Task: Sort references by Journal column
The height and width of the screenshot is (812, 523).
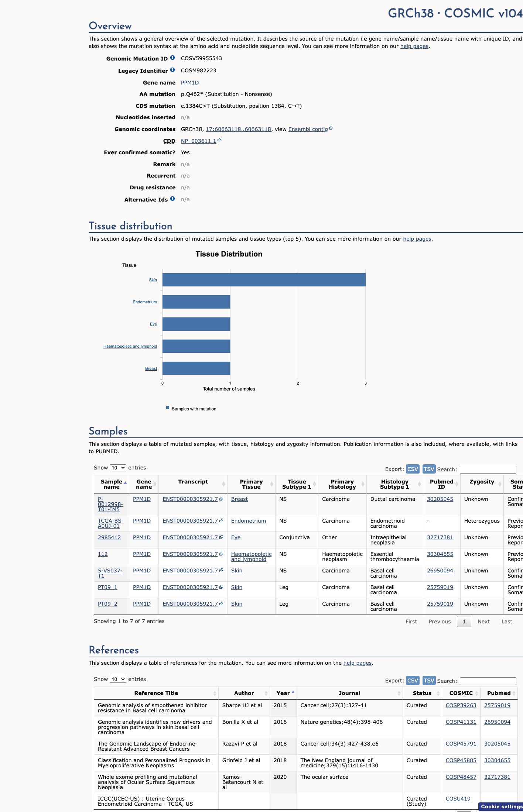Action: point(349,693)
